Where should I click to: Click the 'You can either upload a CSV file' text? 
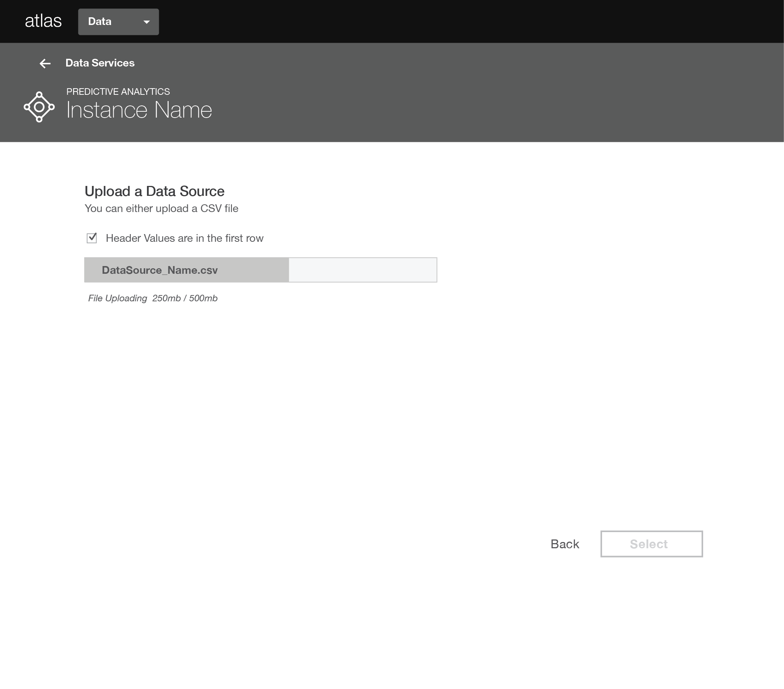[x=161, y=209]
